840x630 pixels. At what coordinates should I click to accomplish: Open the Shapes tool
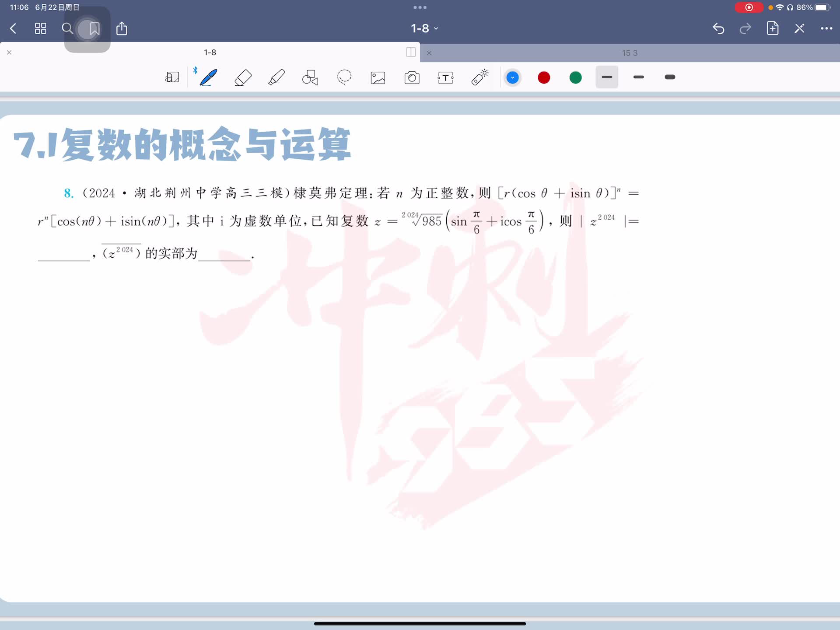(310, 77)
